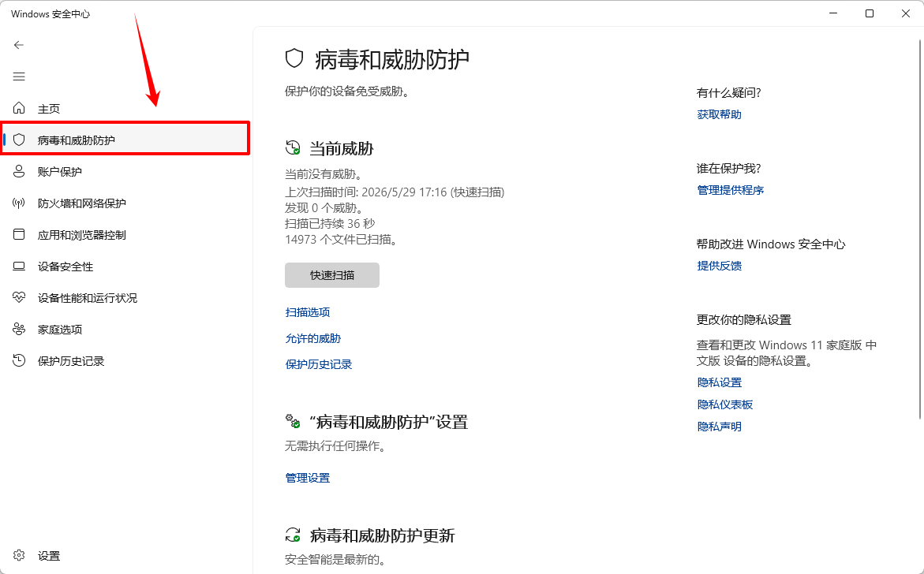Screen dimensions: 924x574
Task: Click the 上次扫描时间 line
Action: tap(395, 192)
